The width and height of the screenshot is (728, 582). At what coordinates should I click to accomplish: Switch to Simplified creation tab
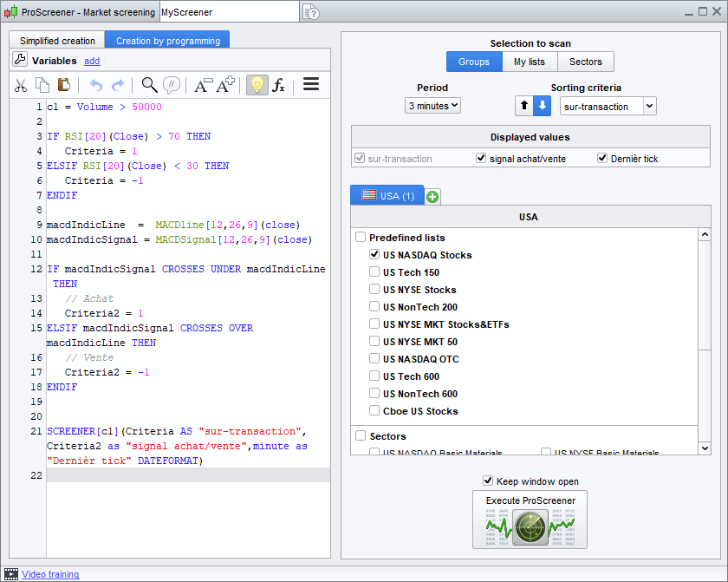tap(57, 41)
